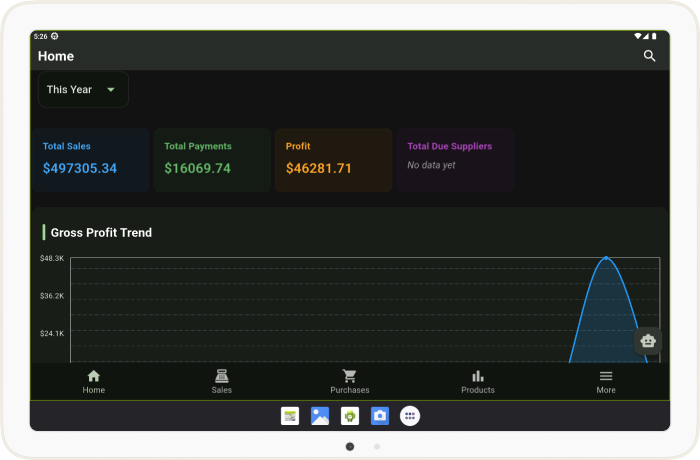Launch the camera app from taskbar

point(380,416)
